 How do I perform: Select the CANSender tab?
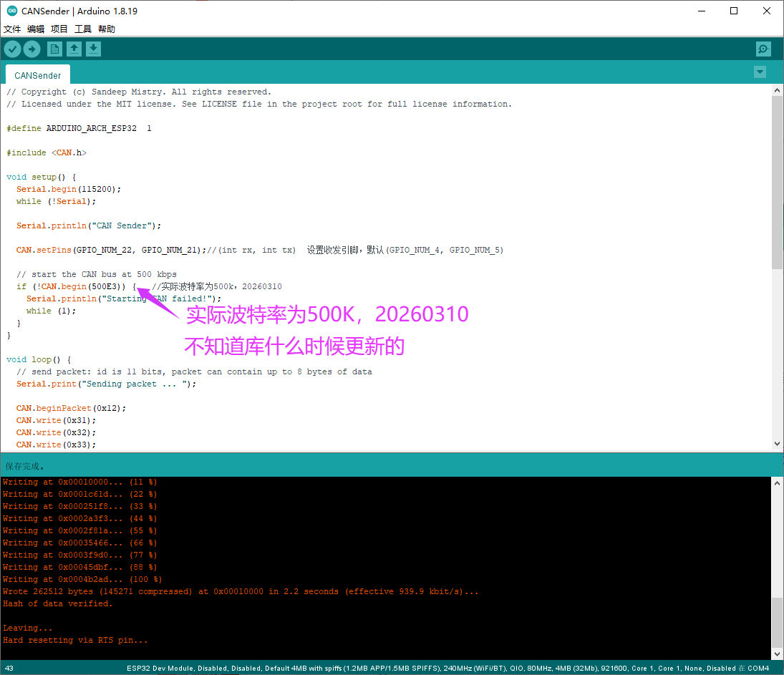click(37, 75)
